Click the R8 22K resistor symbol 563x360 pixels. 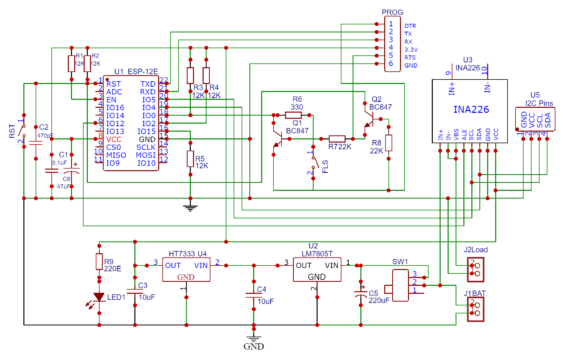tap(388, 143)
